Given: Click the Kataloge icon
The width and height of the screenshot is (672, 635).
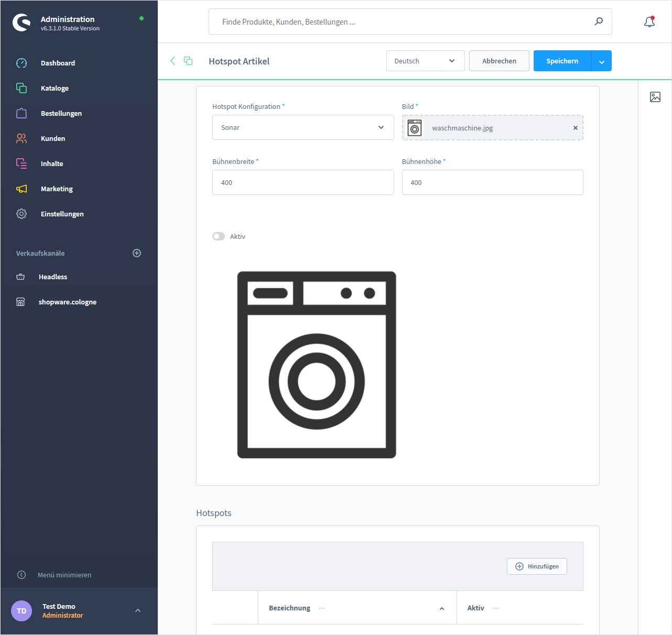Looking at the screenshot, I should (x=21, y=88).
